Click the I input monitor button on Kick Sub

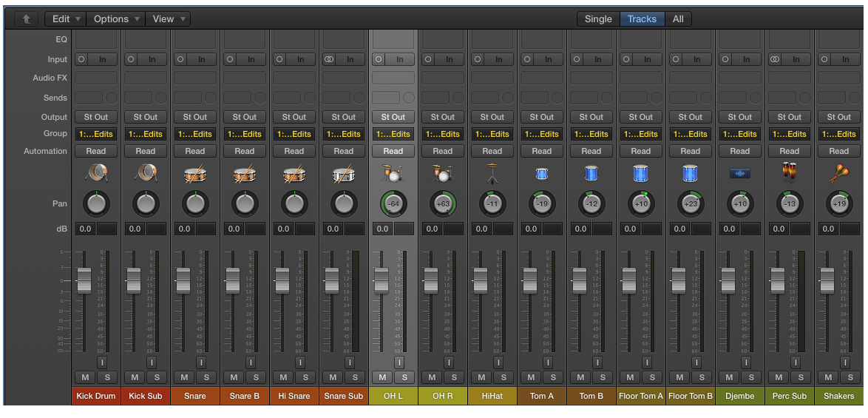coord(151,362)
